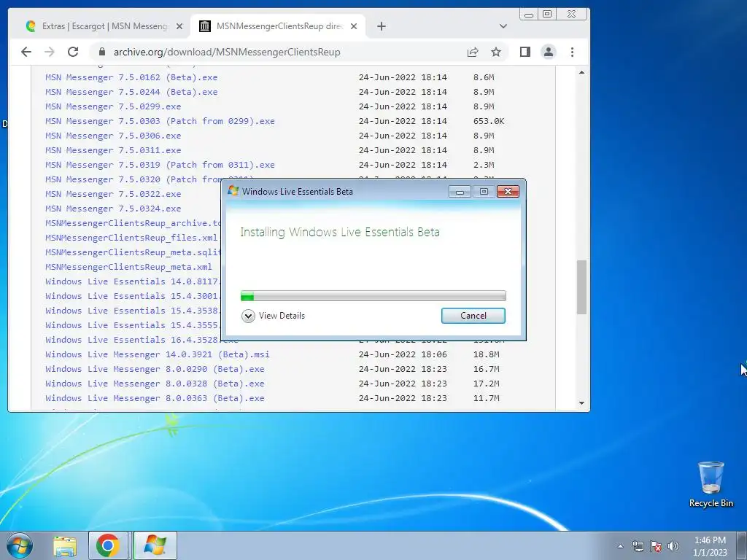Open MSNMessengerClientsReup_files.xml link
Viewport: 747px width, 560px height.
pos(131,238)
